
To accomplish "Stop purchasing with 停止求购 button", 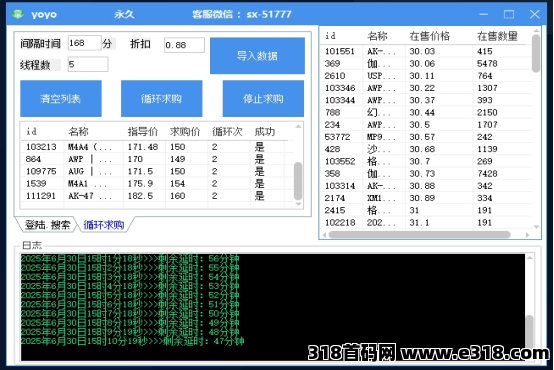I will click(x=263, y=98).
